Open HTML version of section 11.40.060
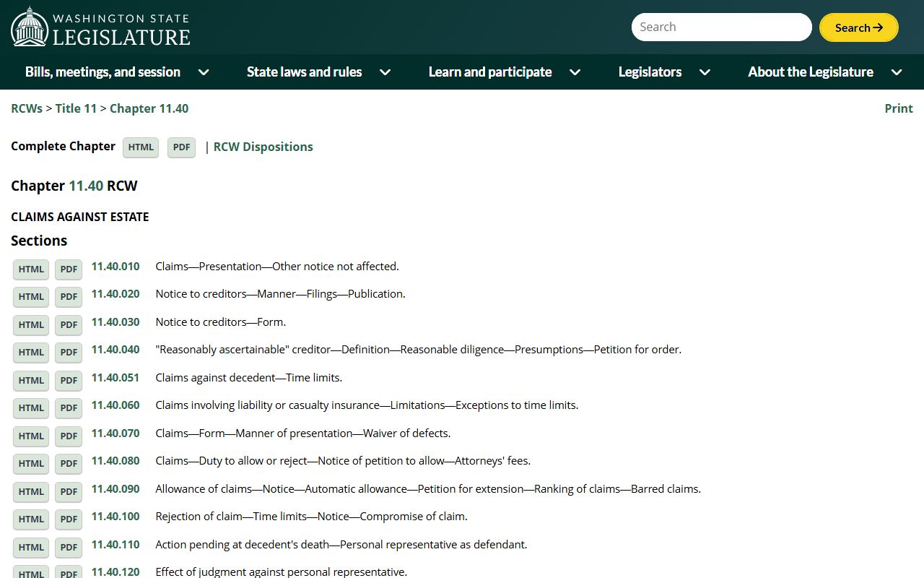 (31, 407)
